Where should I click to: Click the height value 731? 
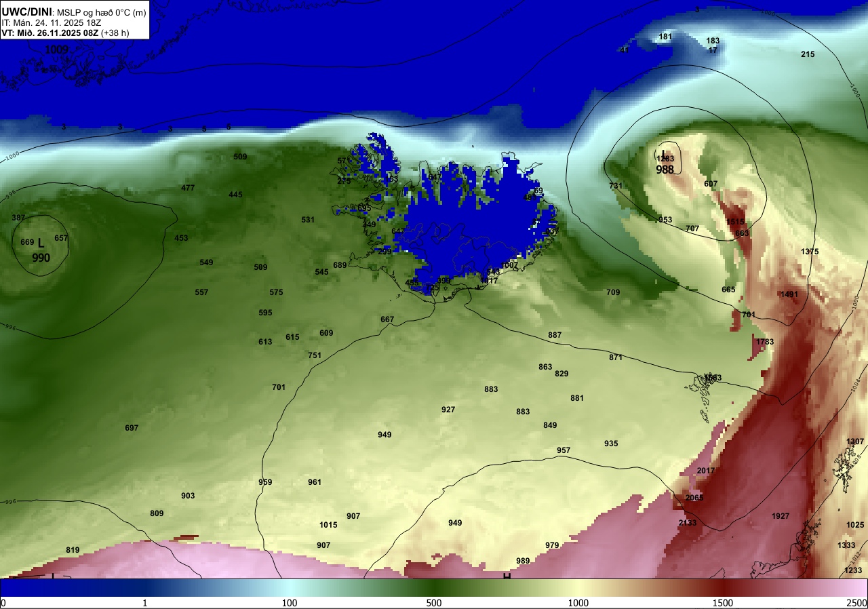coord(616,186)
